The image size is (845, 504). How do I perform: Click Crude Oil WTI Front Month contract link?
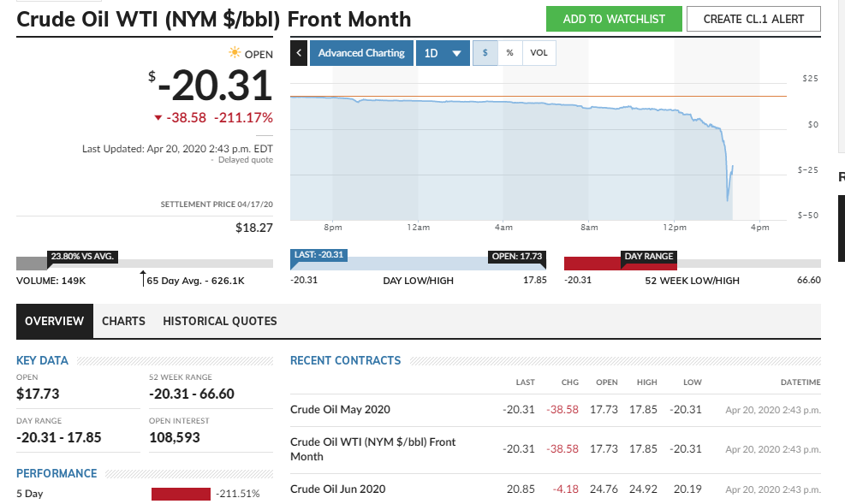(x=372, y=448)
